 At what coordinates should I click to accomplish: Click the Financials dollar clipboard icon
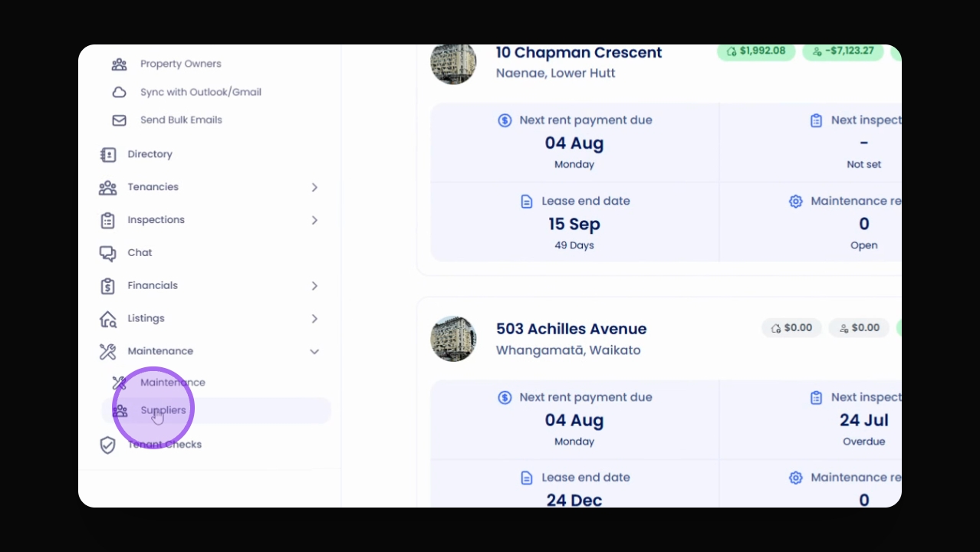click(x=108, y=286)
